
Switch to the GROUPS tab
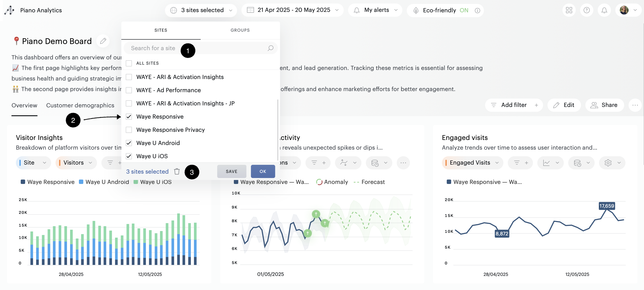click(x=240, y=30)
